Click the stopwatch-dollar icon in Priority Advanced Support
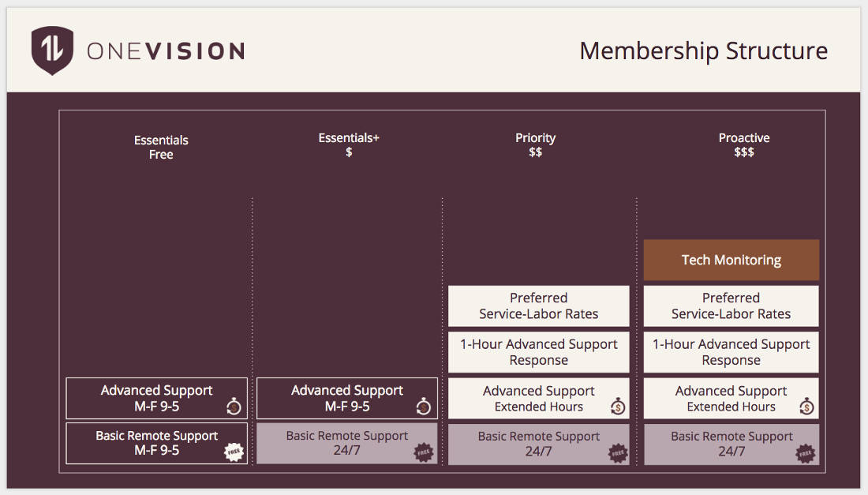 (x=618, y=407)
